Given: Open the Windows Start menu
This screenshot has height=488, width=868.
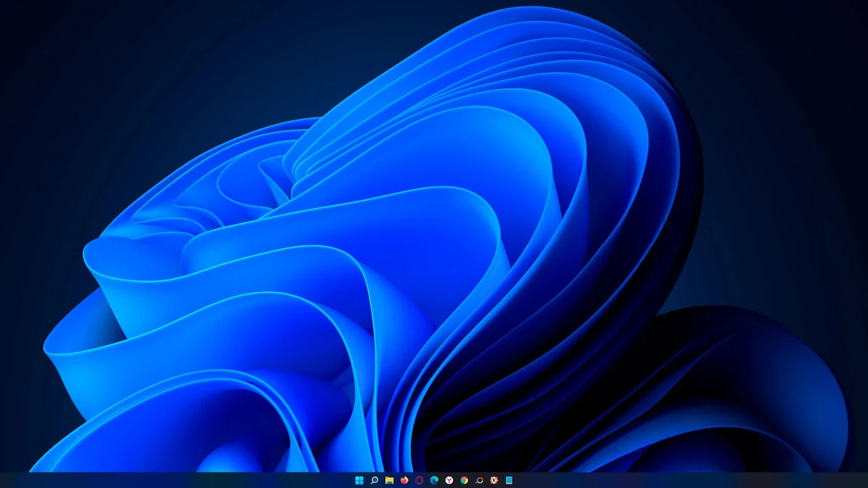Looking at the screenshot, I should coord(359,480).
